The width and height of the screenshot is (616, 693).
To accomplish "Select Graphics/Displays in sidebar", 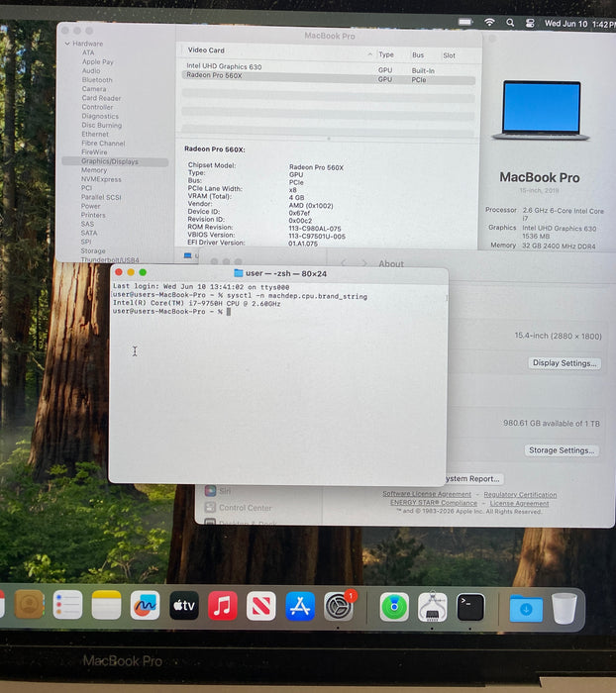I will click(115, 161).
